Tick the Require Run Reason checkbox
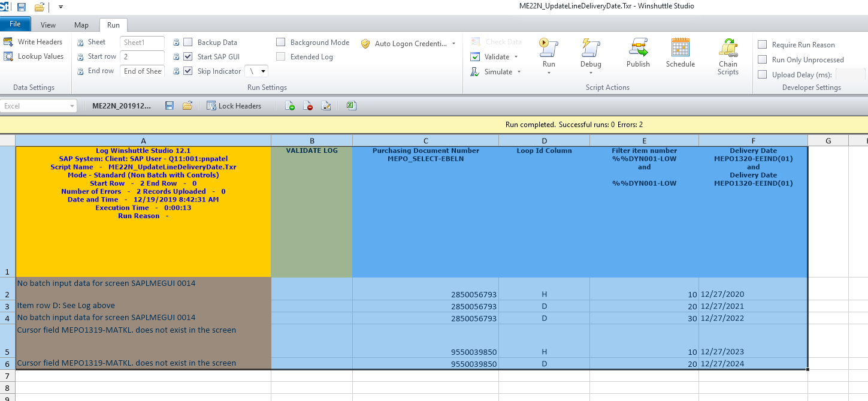The image size is (868, 401). (x=763, y=45)
